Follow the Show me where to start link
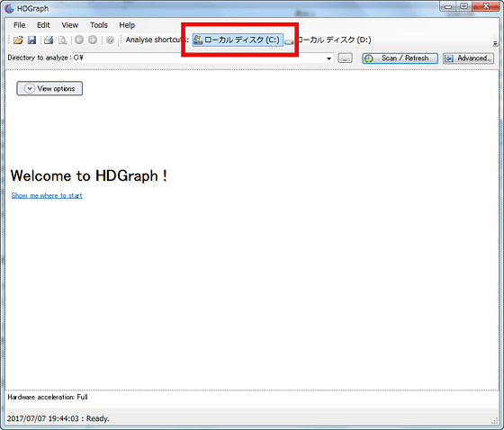This screenshot has height=430, width=504. (47, 195)
